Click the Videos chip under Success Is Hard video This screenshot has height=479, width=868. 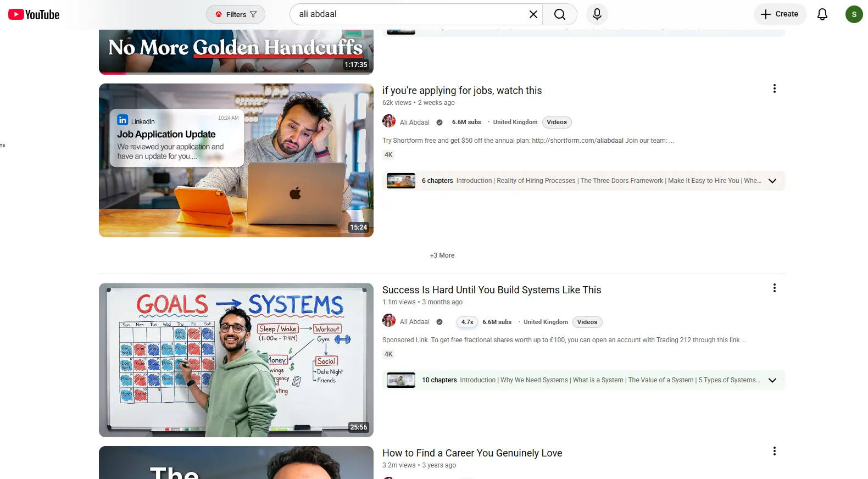(x=587, y=322)
